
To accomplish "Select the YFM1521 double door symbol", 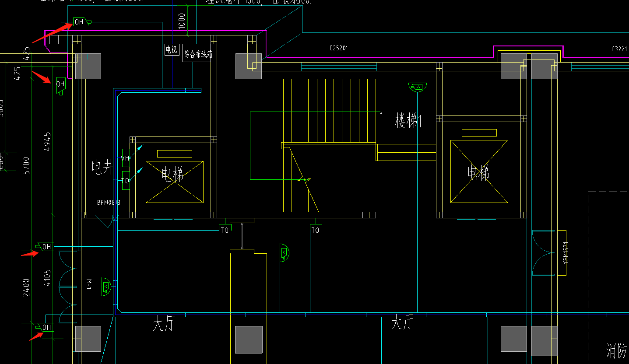I will pos(543,253).
